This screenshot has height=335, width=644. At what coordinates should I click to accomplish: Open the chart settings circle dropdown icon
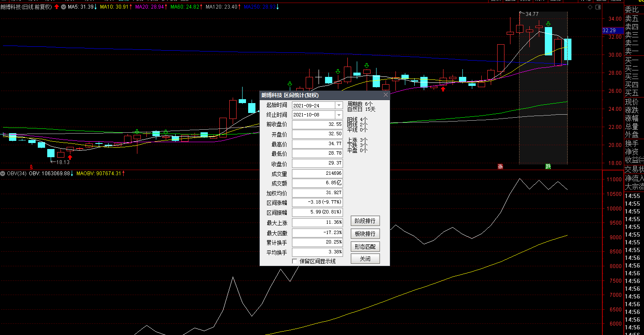tap(64, 7)
